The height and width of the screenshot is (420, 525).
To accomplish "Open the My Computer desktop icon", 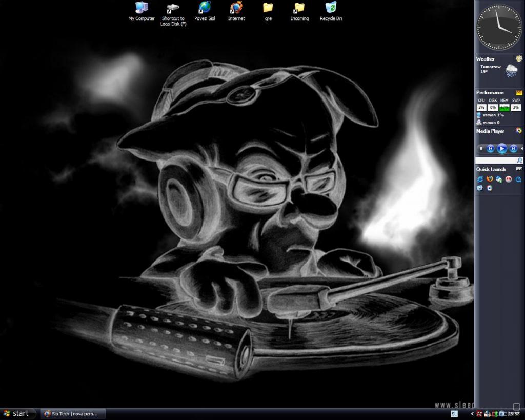I will [142, 11].
